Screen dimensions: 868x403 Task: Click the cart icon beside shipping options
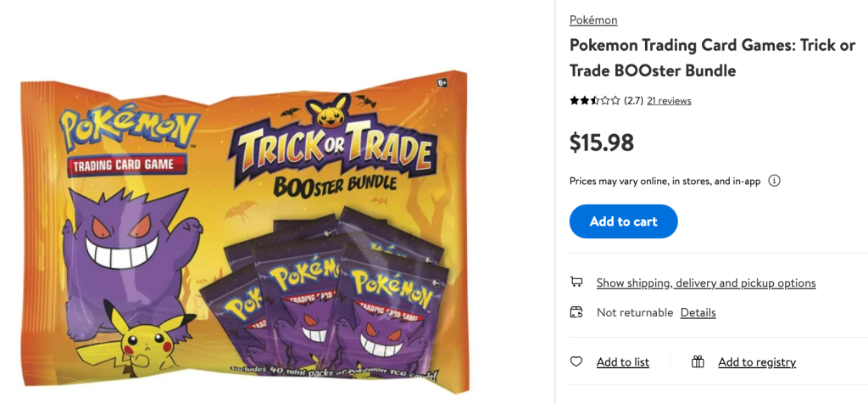coord(576,282)
